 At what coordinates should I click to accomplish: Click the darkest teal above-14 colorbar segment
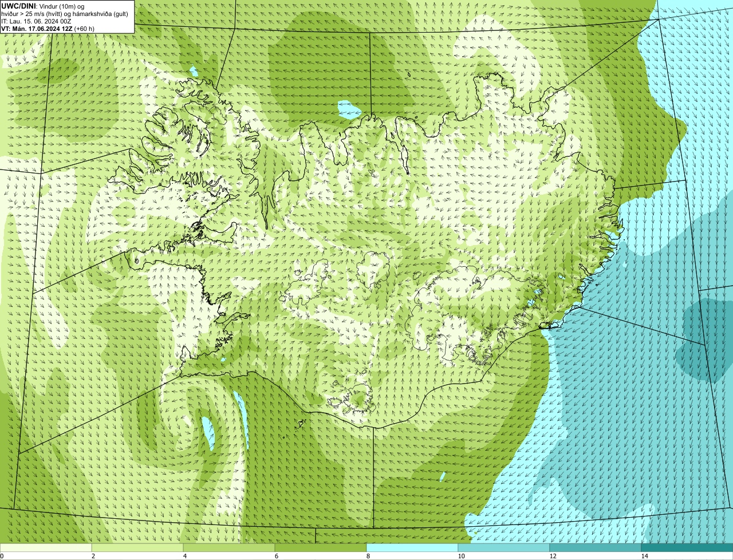pyautogui.click(x=687, y=547)
